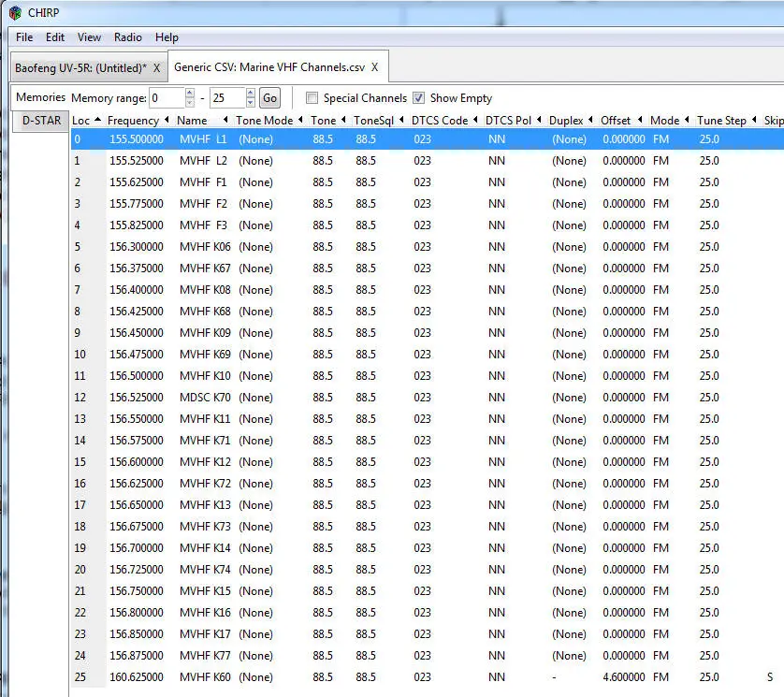Viewport: 784px width, 697px height.
Task: Select frequency cell 155.500000
Action: click(137, 139)
